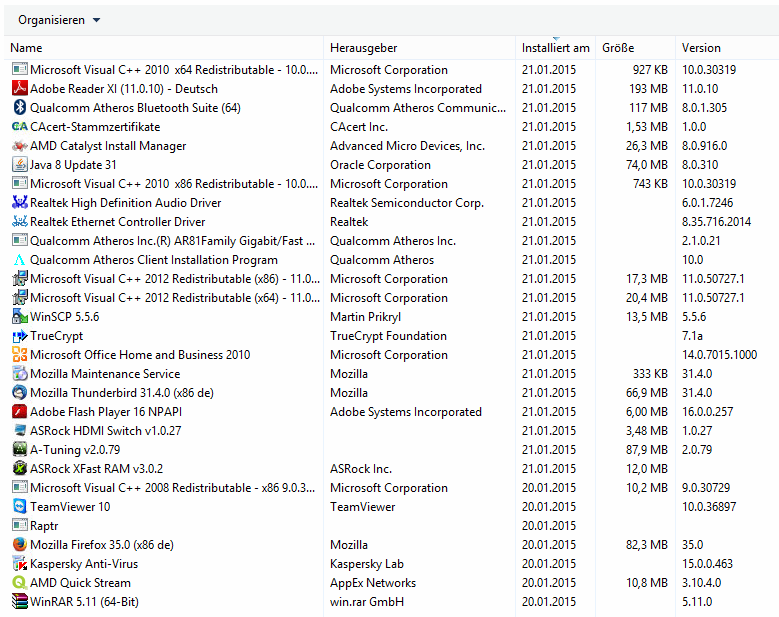This screenshot has width=779, height=617.
Task: Click the CAcert-Stammzertifikate icon
Action: tap(19, 127)
